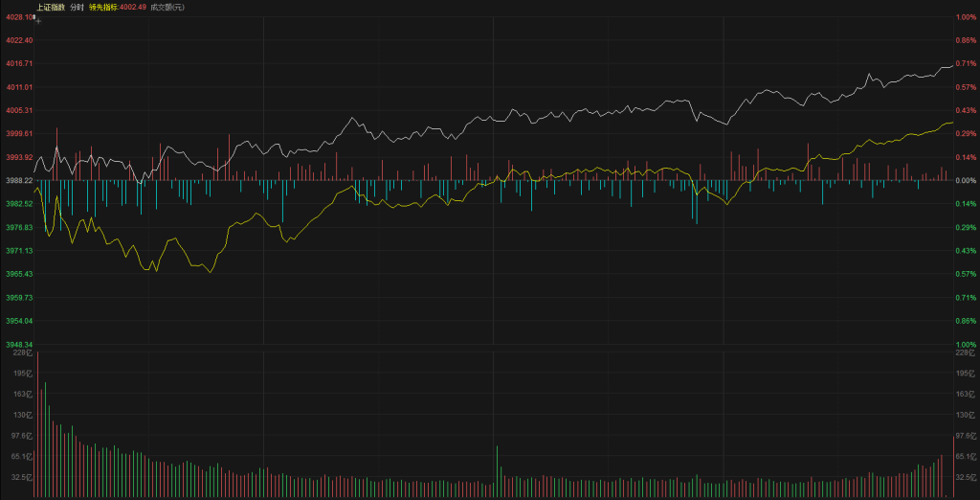Click the red 1.00% top percent label

(x=965, y=17)
